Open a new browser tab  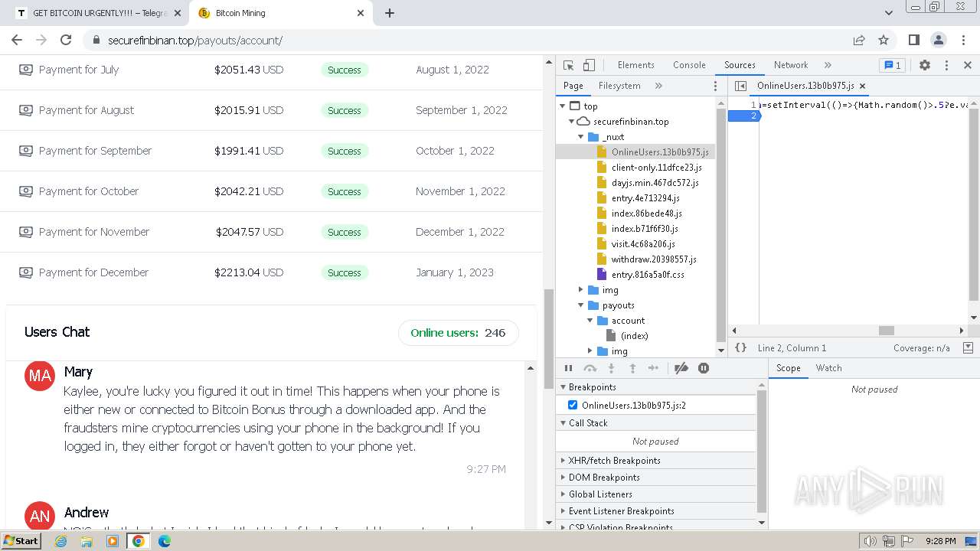390,13
